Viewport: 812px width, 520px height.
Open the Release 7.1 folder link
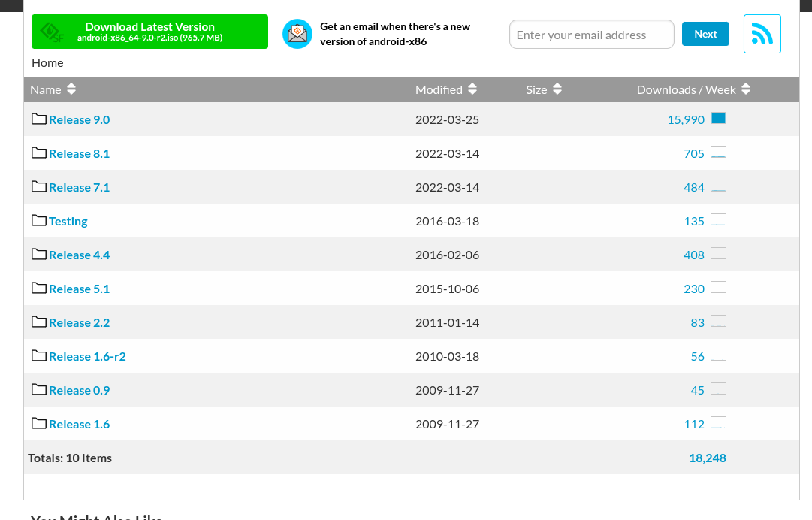(79, 187)
